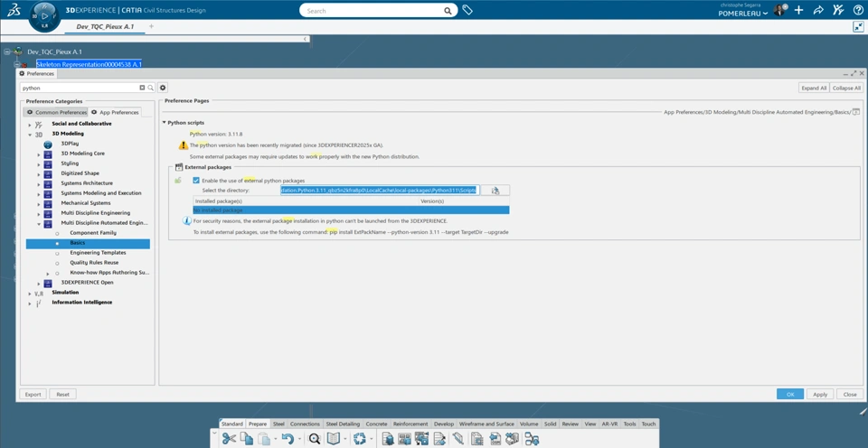
Task: Click the search magnifier icon
Action: pos(448,11)
